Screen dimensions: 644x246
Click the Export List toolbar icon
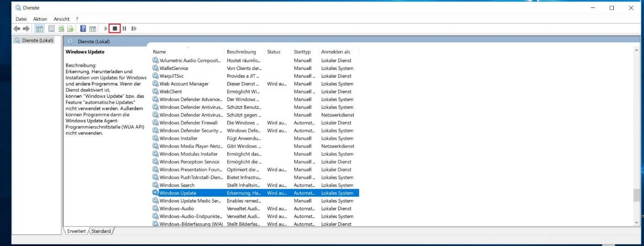coord(71,29)
